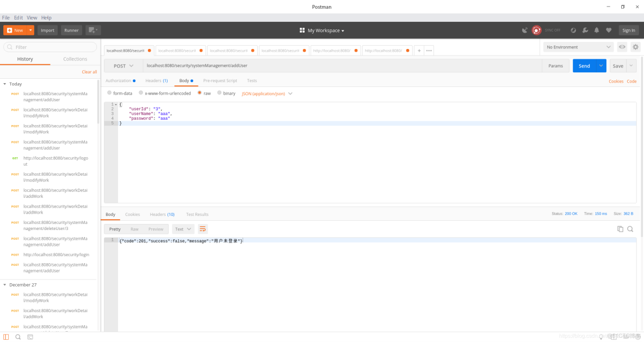Click the heart favorites icon
Image resolution: width=644 pixels, height=342 pixels.
(609, 30)
